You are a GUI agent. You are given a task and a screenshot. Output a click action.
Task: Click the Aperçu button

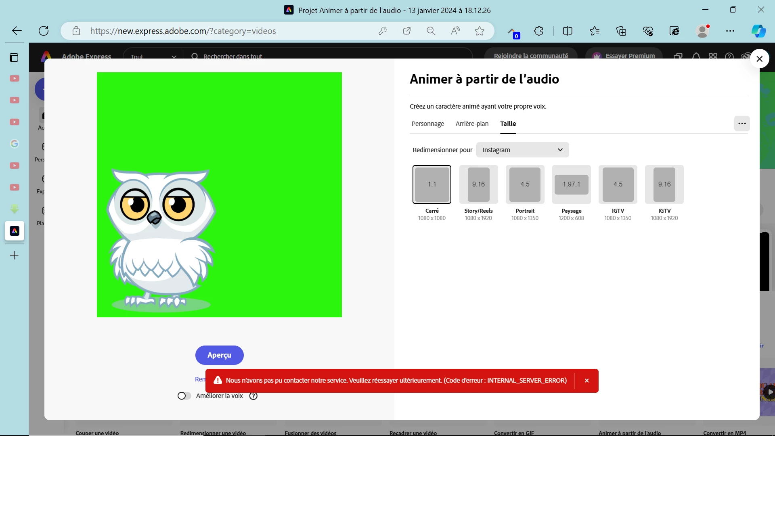[x=219, y=355]
